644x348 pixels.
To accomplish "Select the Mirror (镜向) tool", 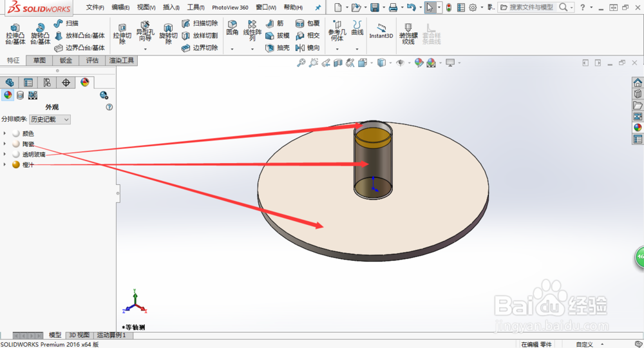I will click(x=308, y=48).
